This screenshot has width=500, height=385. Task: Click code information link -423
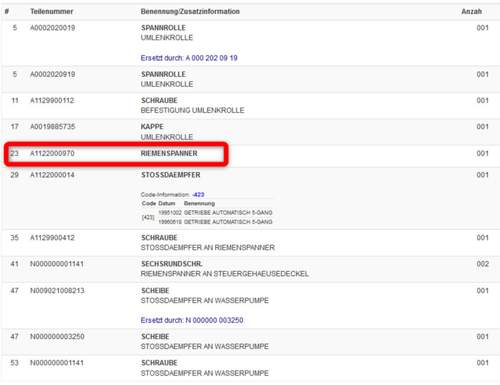198,194
